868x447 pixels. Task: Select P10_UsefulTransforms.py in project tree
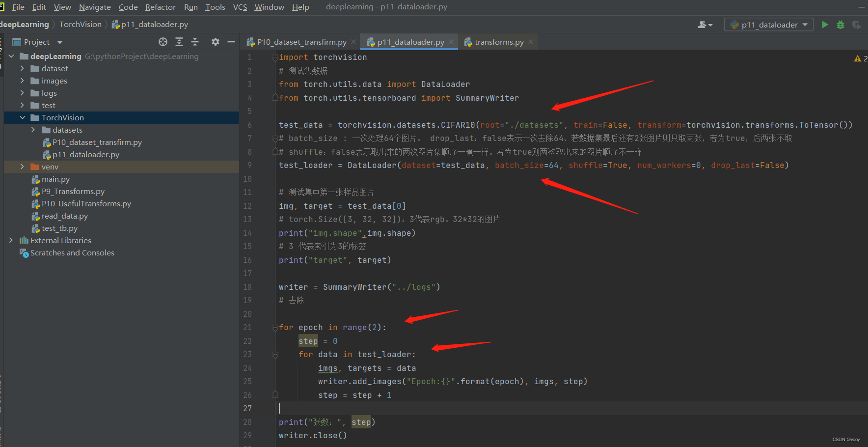(86, 204)
